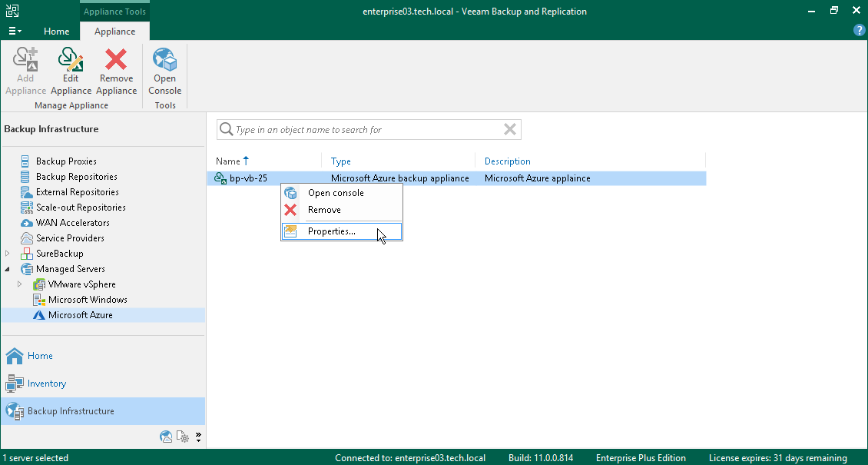
Task: Click Open Console in the Tools group
Action: point(165,71)
